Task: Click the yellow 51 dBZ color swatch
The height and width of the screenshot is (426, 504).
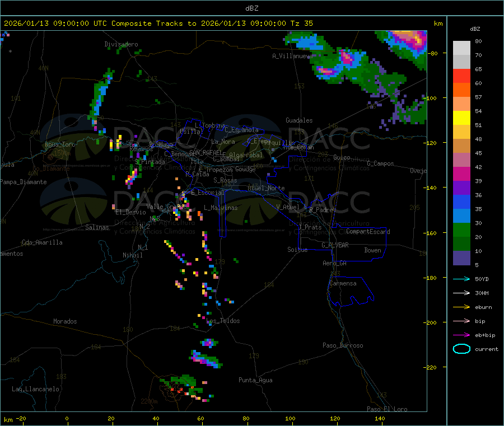Action: (x=461, y=118)
